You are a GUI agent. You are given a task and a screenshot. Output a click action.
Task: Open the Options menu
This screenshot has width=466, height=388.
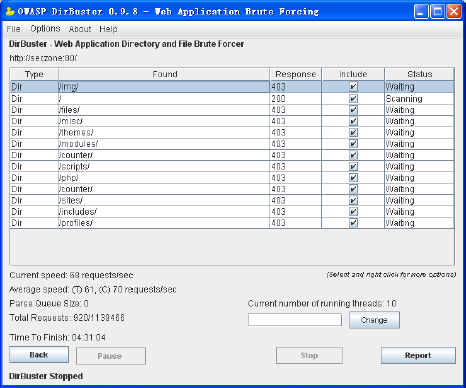[45, 29]
